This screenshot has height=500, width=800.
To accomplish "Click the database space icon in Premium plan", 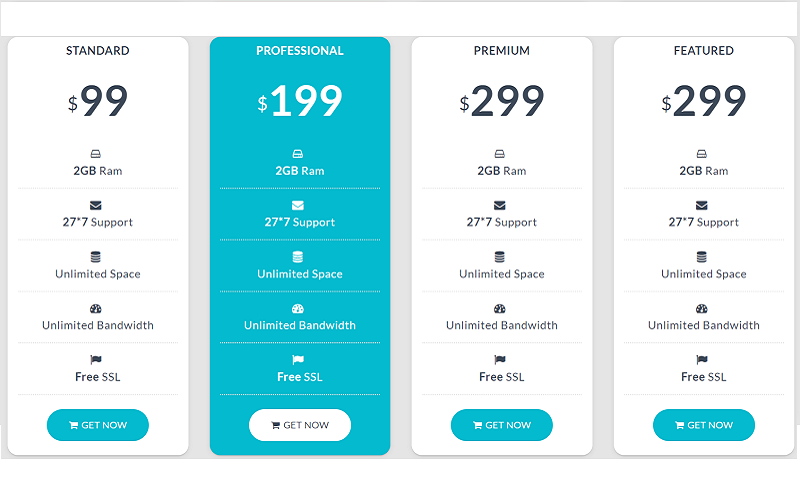I will point(499,257).
